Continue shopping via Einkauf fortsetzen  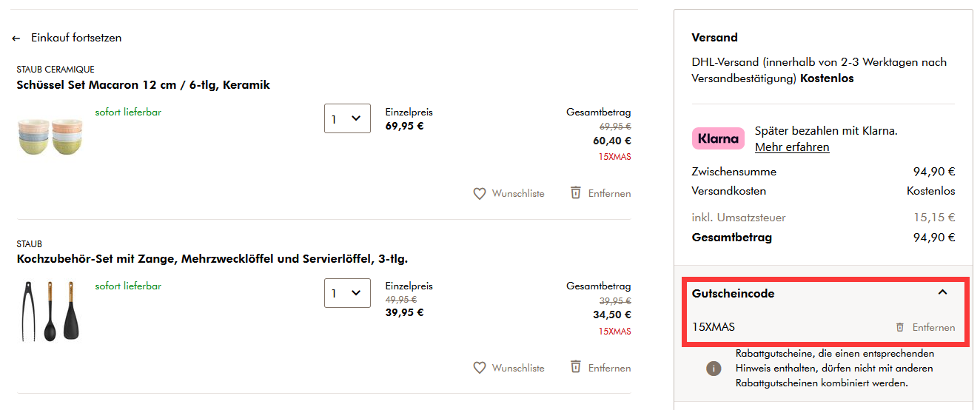(x=76, y=38)
